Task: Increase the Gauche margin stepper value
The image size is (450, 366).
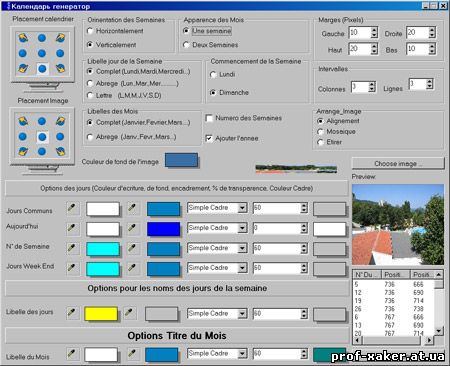Action: [x=374, y=30]
